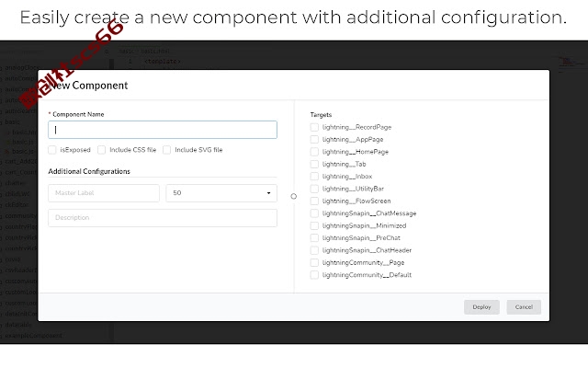The width and height of the screenshot is (588, 368).
Task: Click the Deploy button
Action: coord(481,307)
